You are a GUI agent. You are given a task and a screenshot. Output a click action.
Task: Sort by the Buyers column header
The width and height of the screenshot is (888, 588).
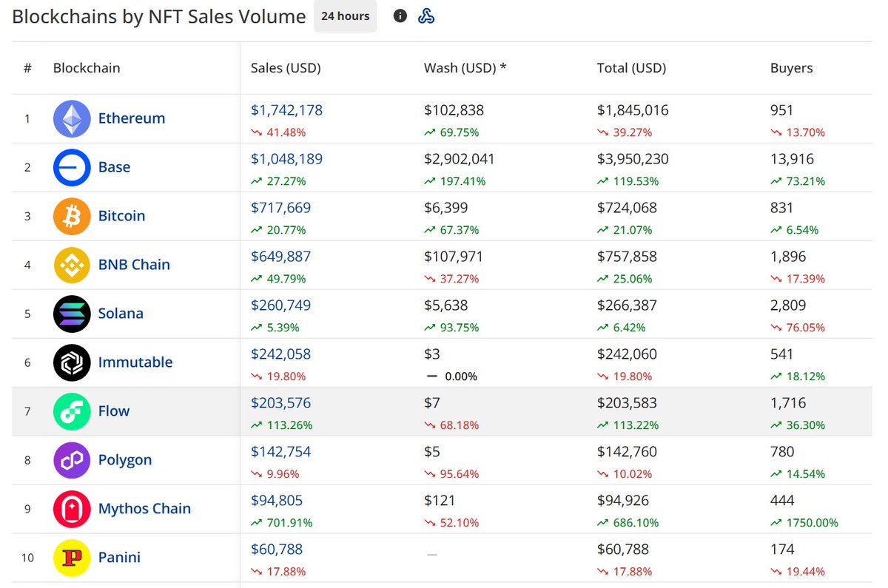click(x=791, y=68)
